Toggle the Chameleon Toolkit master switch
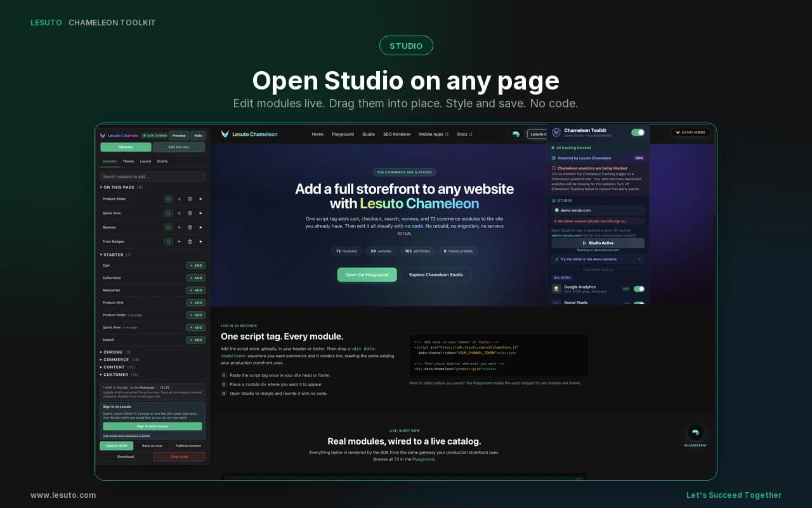This screenshot has width=812, height=508. click(638, 132)
